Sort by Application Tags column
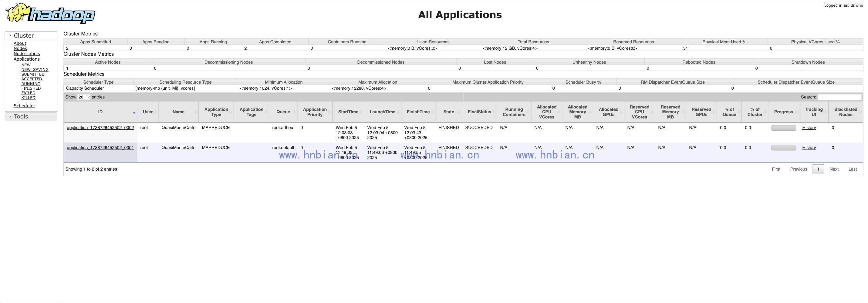This screenshot has width=868, height=303. [252, 112]
